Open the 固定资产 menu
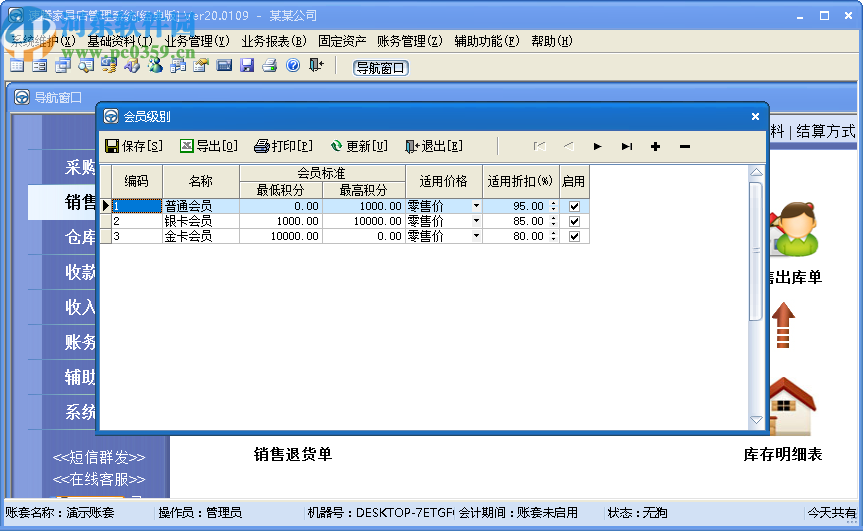 point(342,41)
